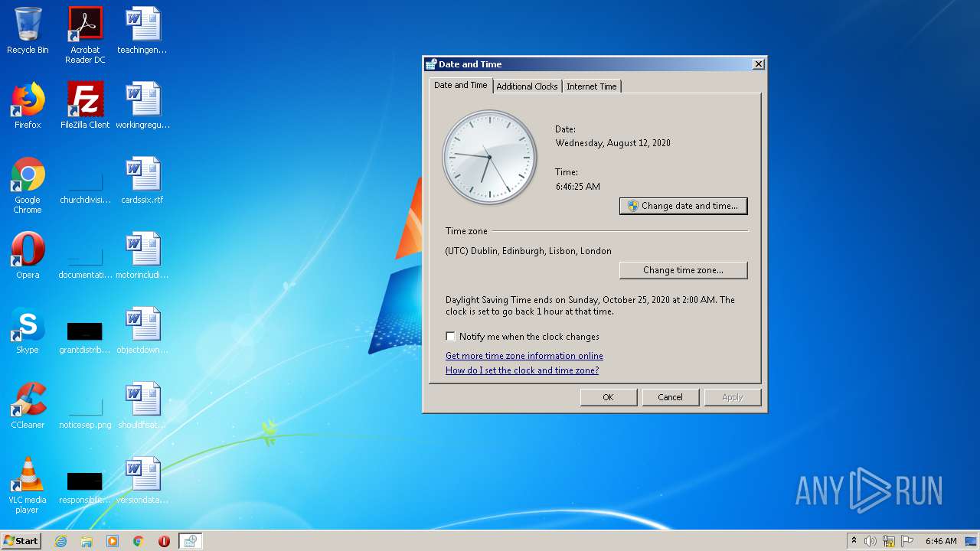The image size is (980, 551).
Task: Open Windows Explorer from taskbar
Action: click(87, 541)
